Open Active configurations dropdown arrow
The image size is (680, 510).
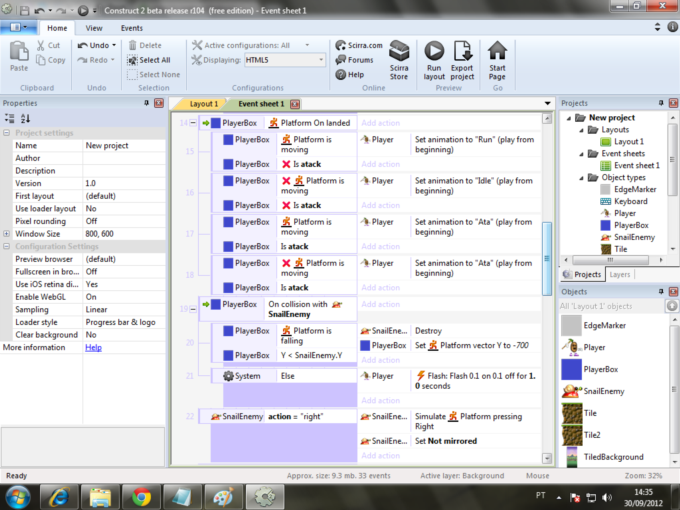pyautogui.click(x=307, y=45)
